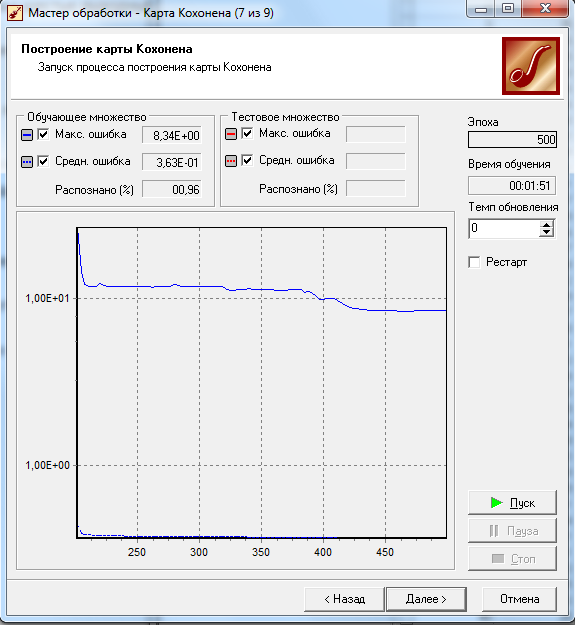This screenshot has height=625, width=575.
Task: Click the Deductor logo in the header
Action: (531, 66)
